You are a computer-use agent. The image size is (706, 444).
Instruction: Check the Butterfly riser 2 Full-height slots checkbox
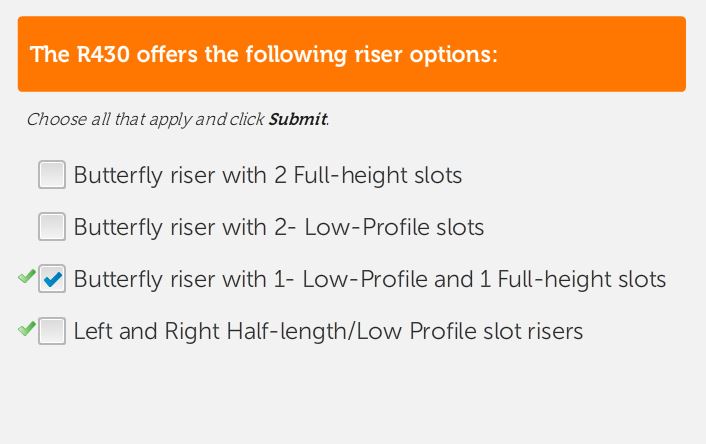[x=52, y=175]
